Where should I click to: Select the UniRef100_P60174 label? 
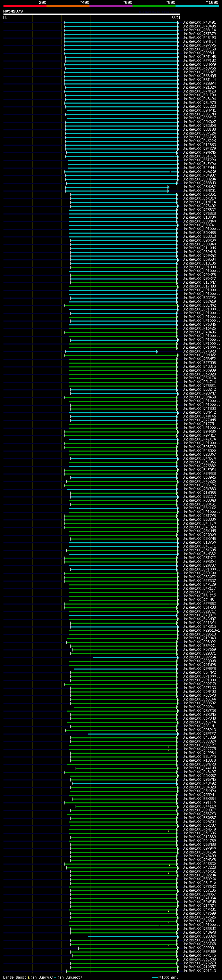(x=199, y=378)
